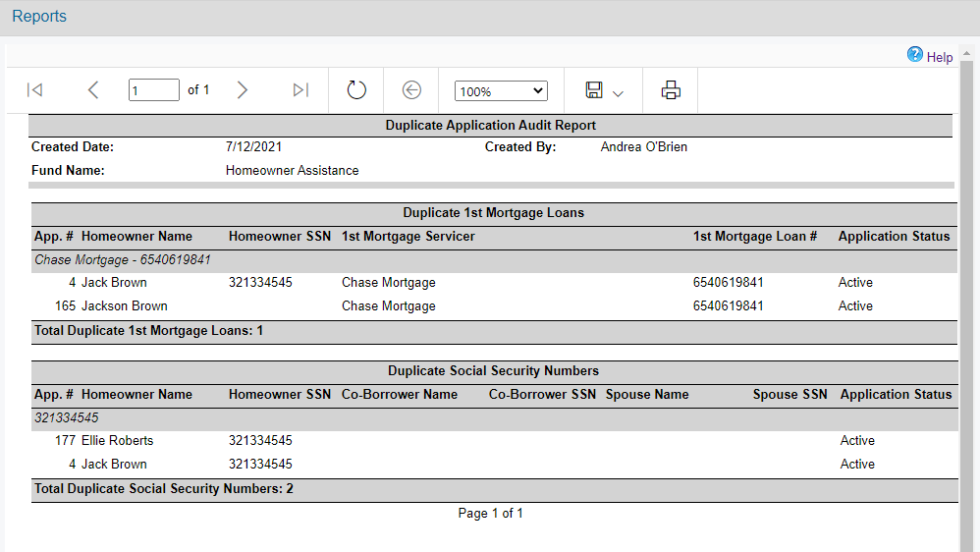This screenshot has height=552, width=980.
Task: Click the Co-Borrower Name column header
Action: 400,395
